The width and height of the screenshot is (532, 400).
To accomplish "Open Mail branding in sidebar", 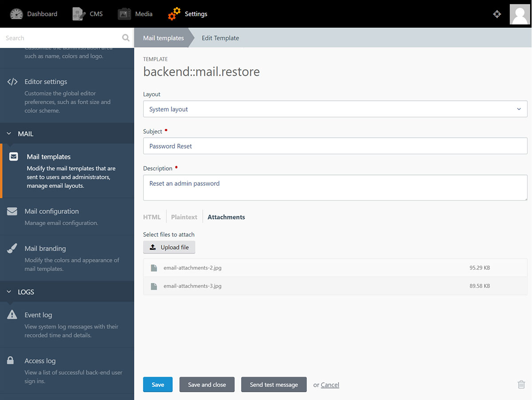I will 67,258.
